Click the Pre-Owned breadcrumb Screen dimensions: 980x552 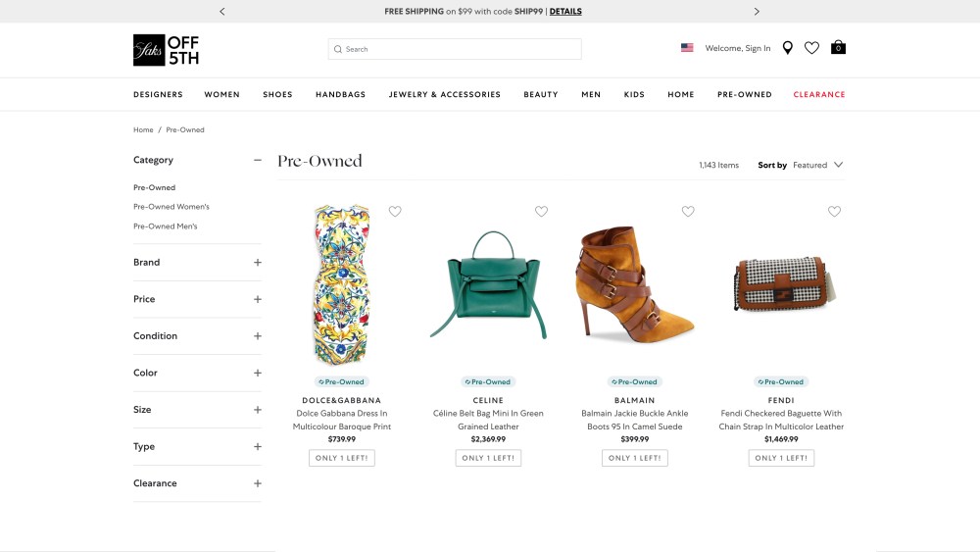[x=185, y=130]
